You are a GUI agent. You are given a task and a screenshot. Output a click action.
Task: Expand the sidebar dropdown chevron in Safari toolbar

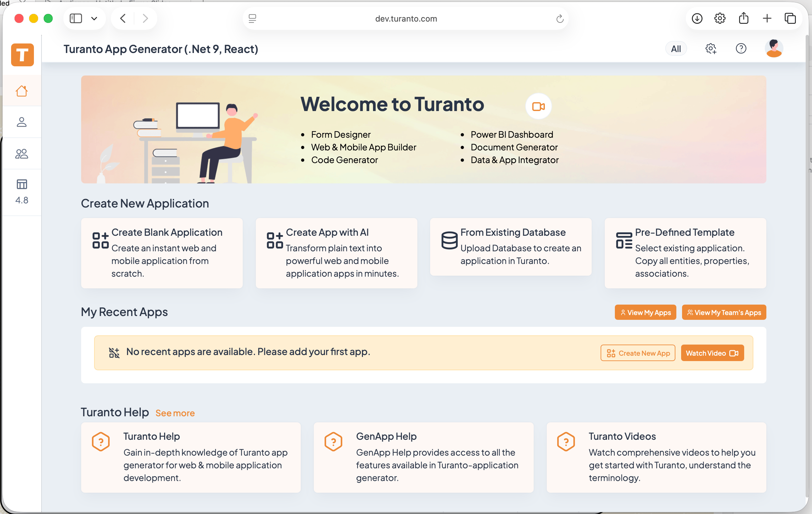(94, 19)
